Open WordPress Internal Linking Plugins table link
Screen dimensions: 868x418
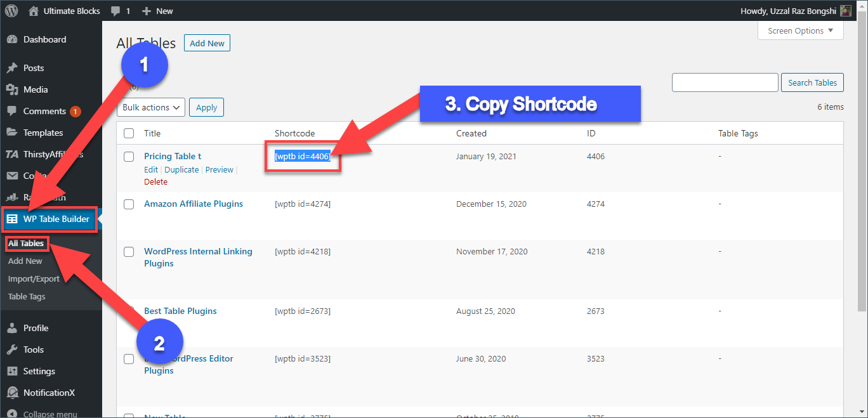[198, 257]
